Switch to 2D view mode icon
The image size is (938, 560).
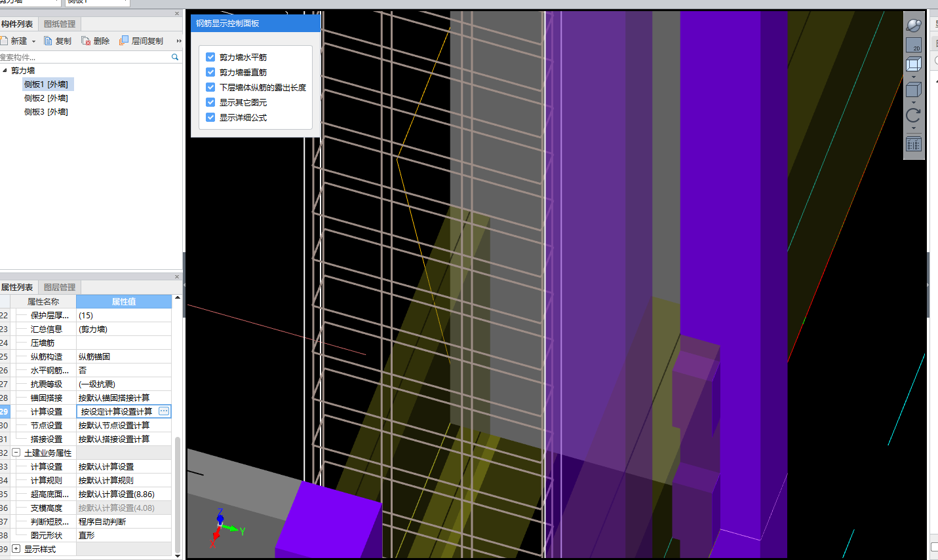914,45
